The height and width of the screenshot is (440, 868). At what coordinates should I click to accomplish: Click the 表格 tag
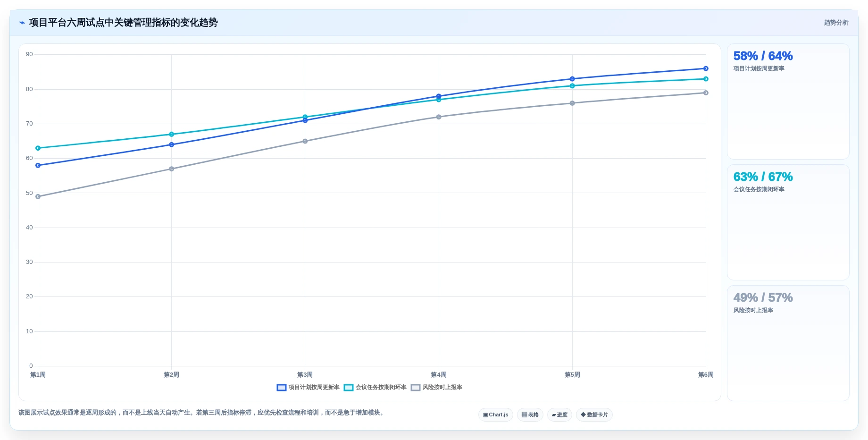click(530, 415)
